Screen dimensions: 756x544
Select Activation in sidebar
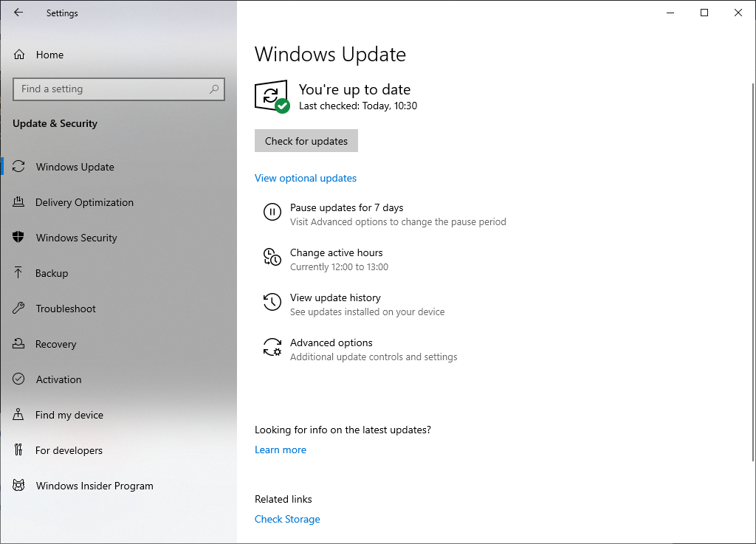point(119,379)
